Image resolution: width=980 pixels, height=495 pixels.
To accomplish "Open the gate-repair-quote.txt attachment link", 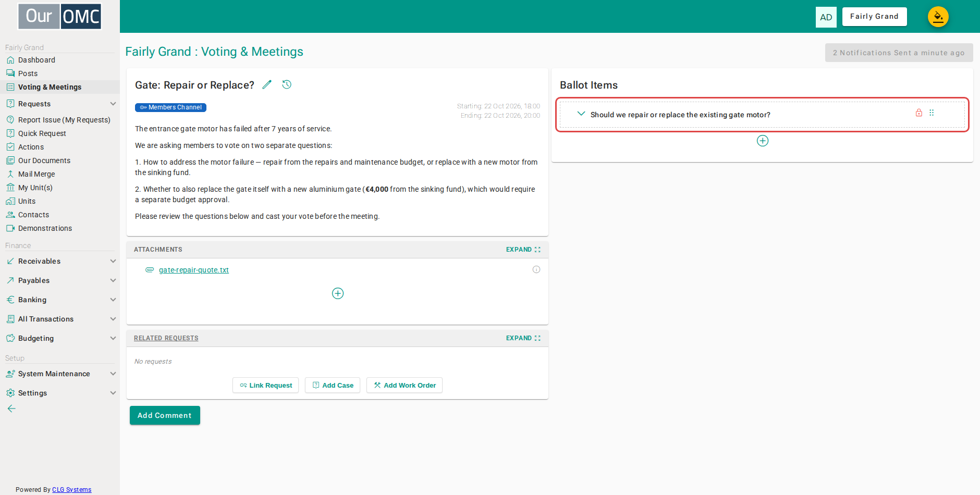I will point(194,270).
